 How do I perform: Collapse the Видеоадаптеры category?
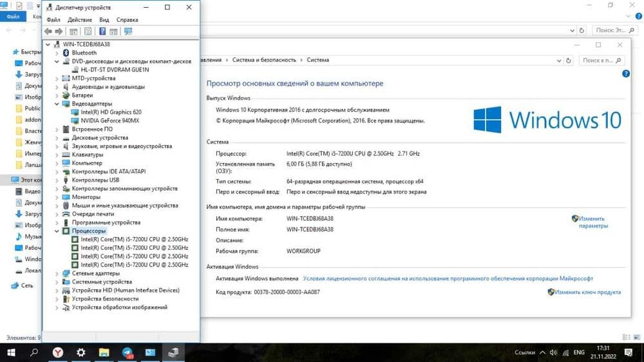pos(57,104)
